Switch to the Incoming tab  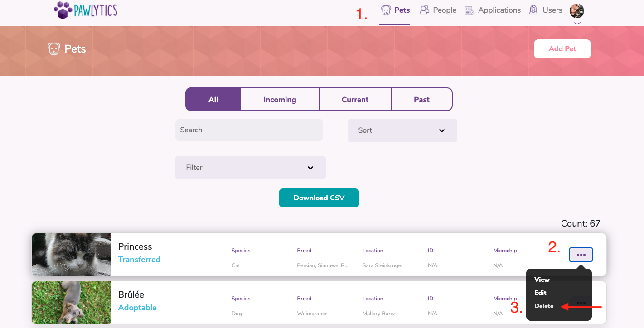tap(280, 100)
